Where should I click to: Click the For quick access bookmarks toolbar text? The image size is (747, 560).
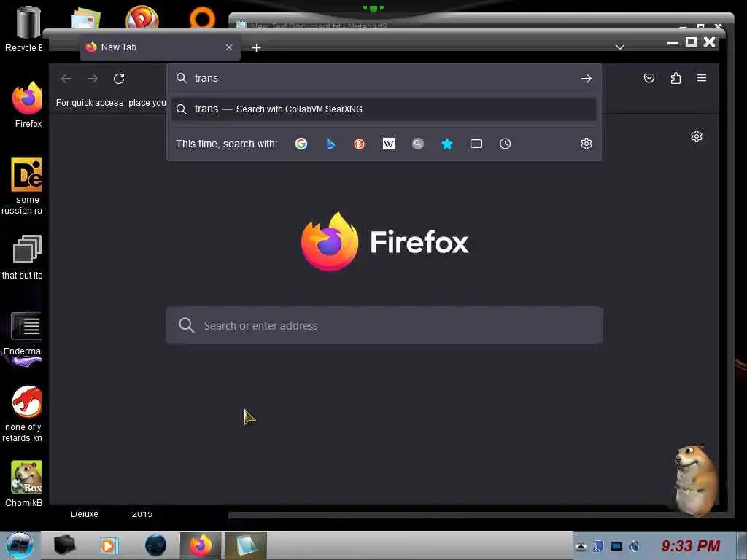click(111, 103)
